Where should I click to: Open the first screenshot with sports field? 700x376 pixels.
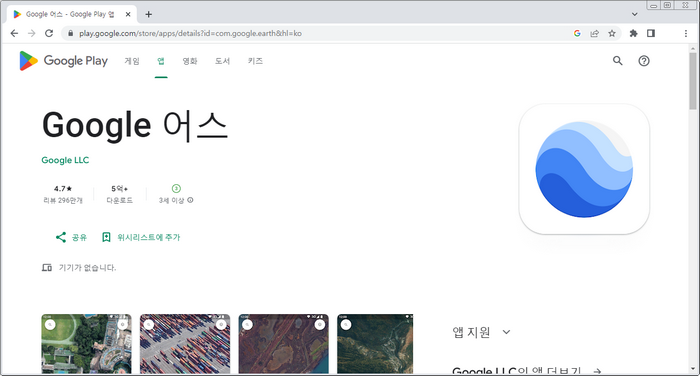tap(87, 344)
